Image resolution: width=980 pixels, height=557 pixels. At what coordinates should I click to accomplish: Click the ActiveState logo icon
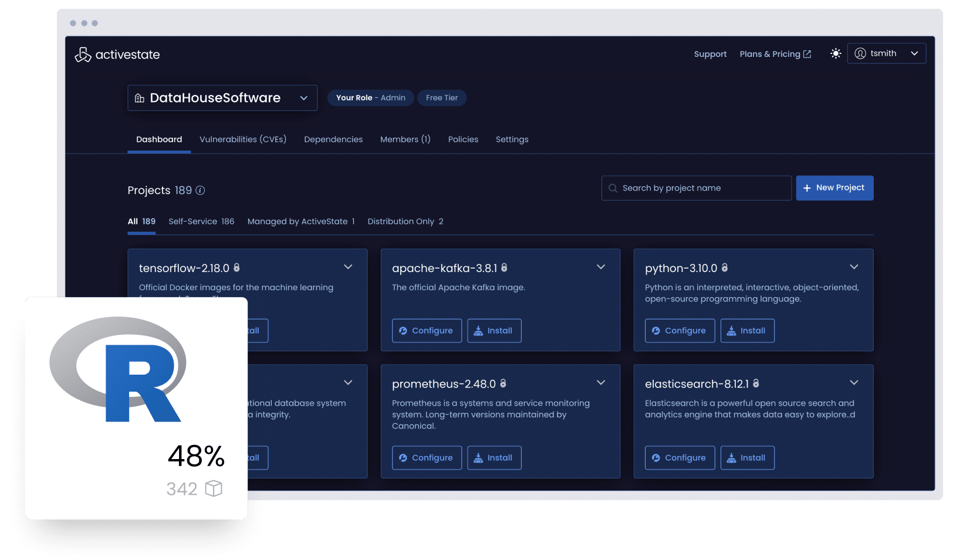[83, 55]
